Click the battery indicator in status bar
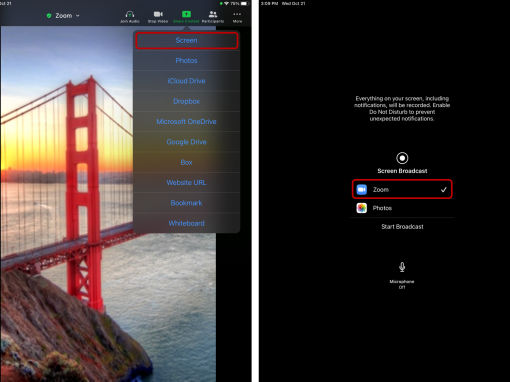Viewport: 510px width, 382px height. click(245, 3)
